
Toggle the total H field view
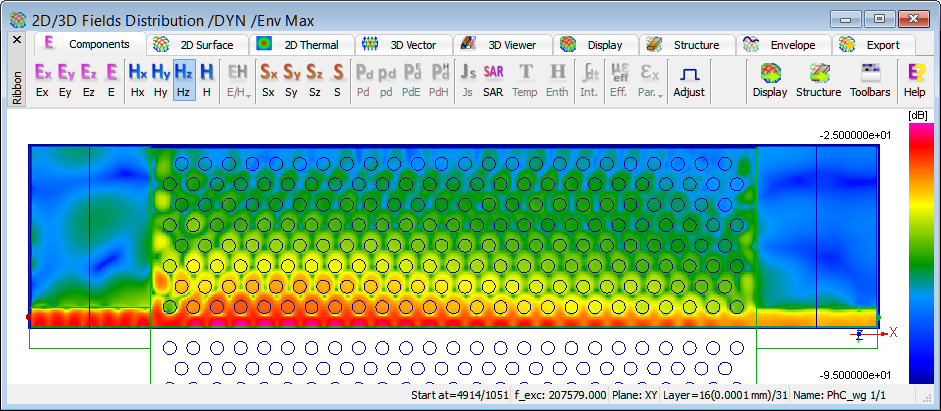(x=206, y=79)
